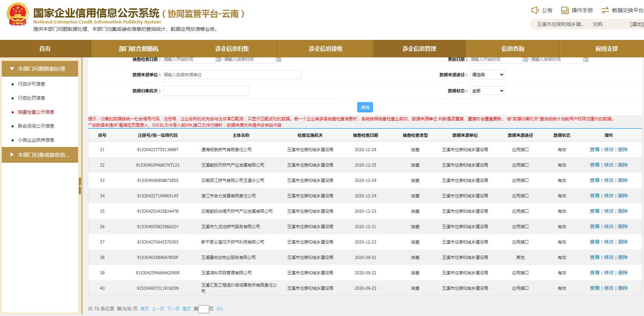The width and height of the screenshot is (644, 316).
Task: Open the 涉企信息归集 tab
Action: pyautogui.click(x=232, y=49)
